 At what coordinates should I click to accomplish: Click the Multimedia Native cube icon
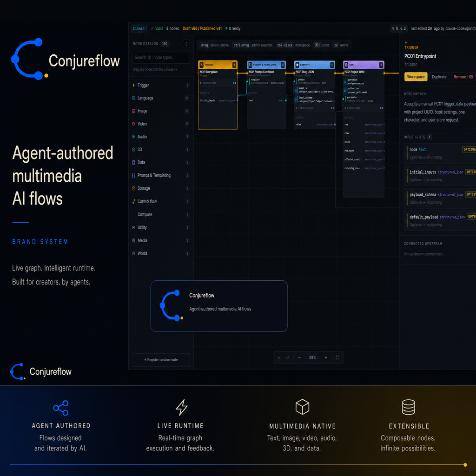coord(302,407)
